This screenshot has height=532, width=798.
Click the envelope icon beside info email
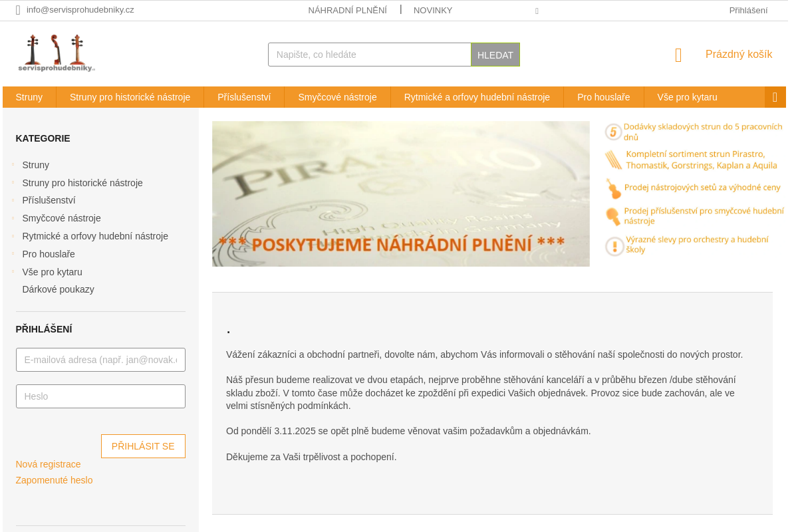pyautogui.click(x=18, y=10)
